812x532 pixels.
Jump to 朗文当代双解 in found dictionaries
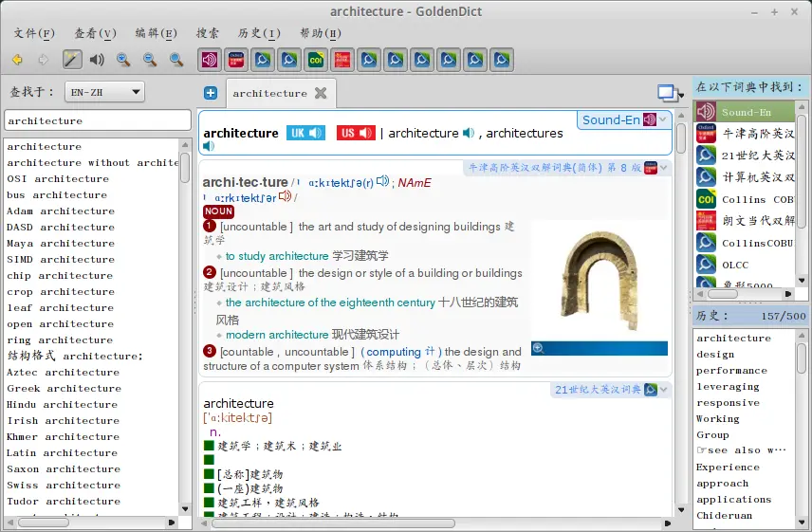745,221
